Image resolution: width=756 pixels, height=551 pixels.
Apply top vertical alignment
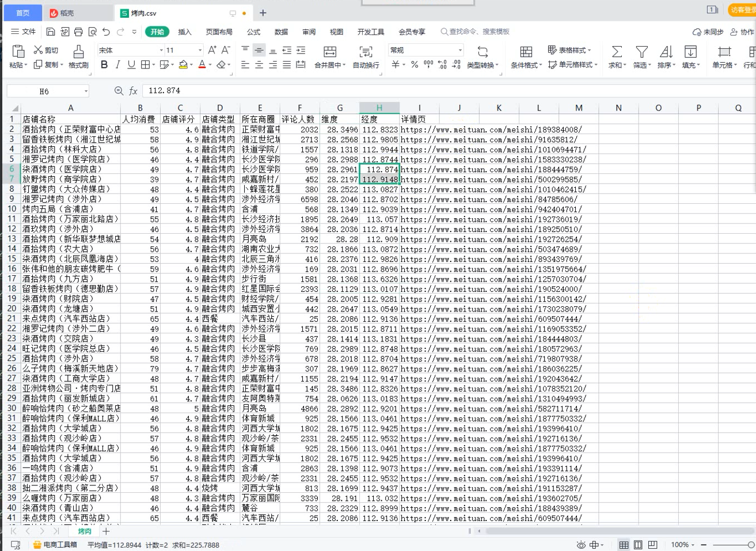[x=245, y=50]
